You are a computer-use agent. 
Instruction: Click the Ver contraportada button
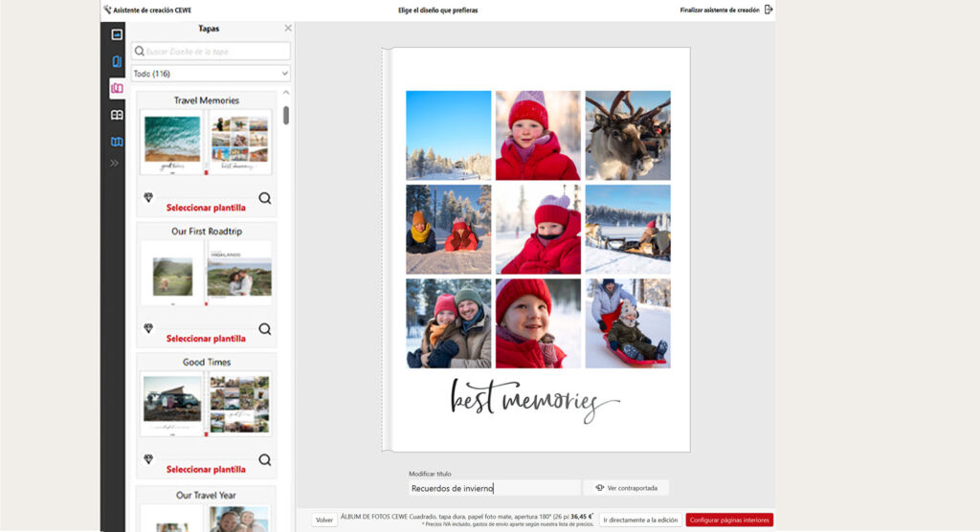pyautogui.click(x=626, y=488)
